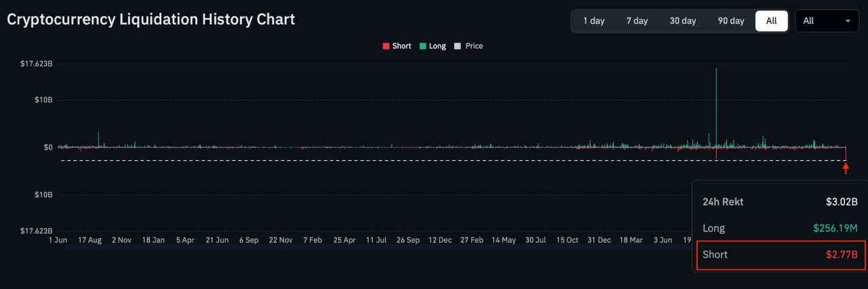This screenshot has width=868, height=289.
Task: Click the 26 Sep date label
Action: (x=408, y=240)
